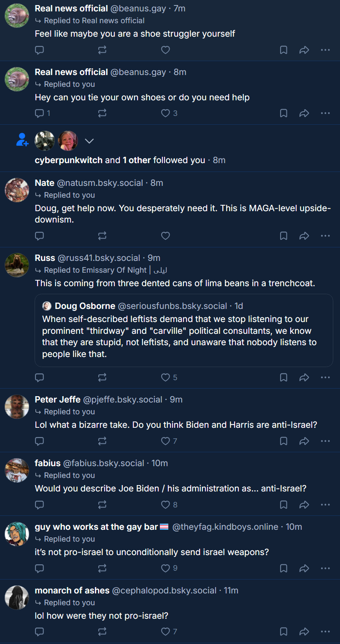The height and width of the screenshot is (644, 340).
Task: Like the gay bar guy's weapons reply
Action: coord(165,569)
